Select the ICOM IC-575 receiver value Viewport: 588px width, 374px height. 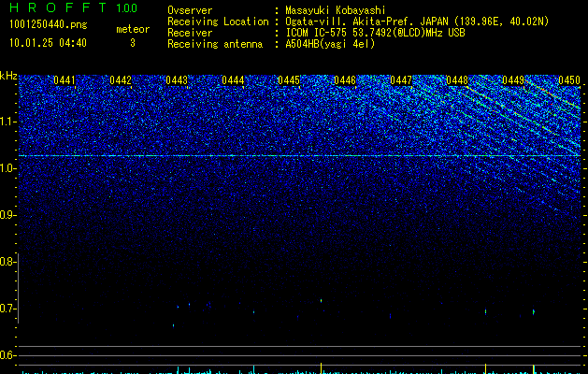pos(375,33)
